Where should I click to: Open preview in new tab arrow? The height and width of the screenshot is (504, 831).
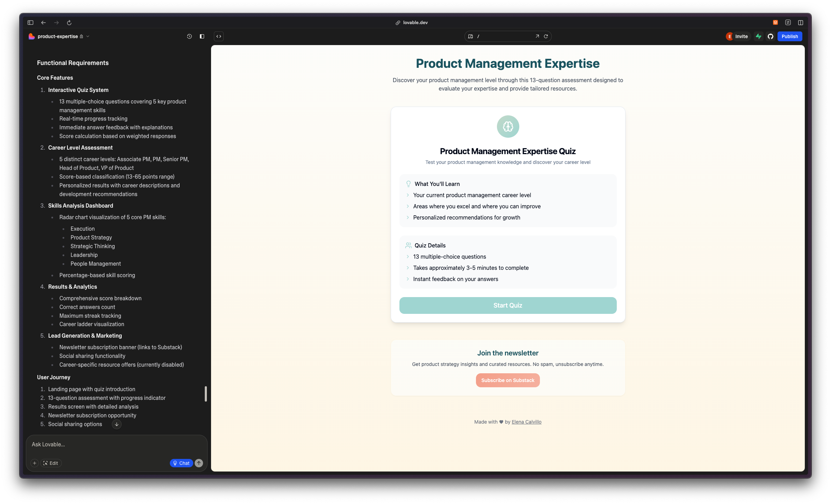coord(537,36)
